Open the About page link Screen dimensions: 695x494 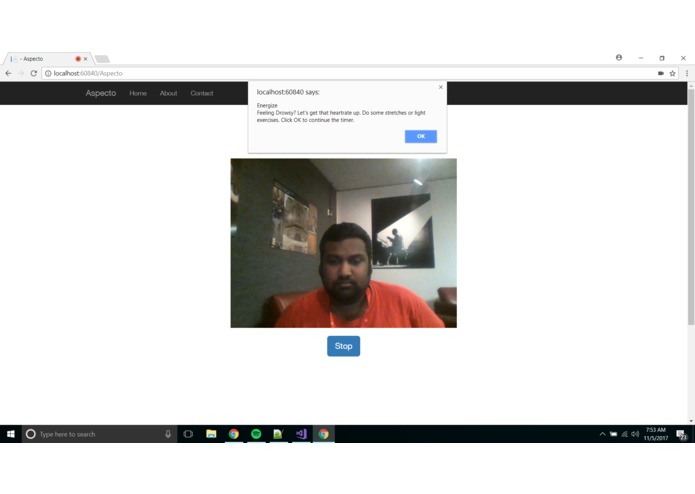tap(168, 93)
